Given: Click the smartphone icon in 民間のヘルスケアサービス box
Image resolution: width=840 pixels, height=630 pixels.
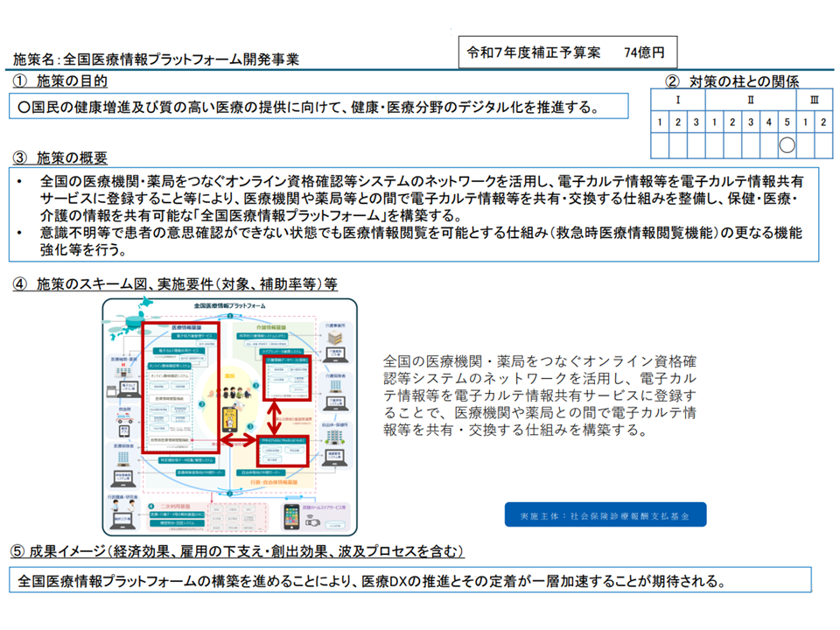Looking at the screenshot, I should coord(291,519).
